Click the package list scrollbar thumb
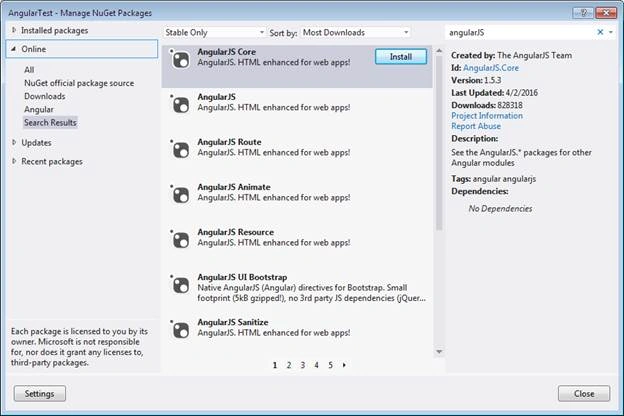The image size is (624, 416). click(x=439, y=143)
